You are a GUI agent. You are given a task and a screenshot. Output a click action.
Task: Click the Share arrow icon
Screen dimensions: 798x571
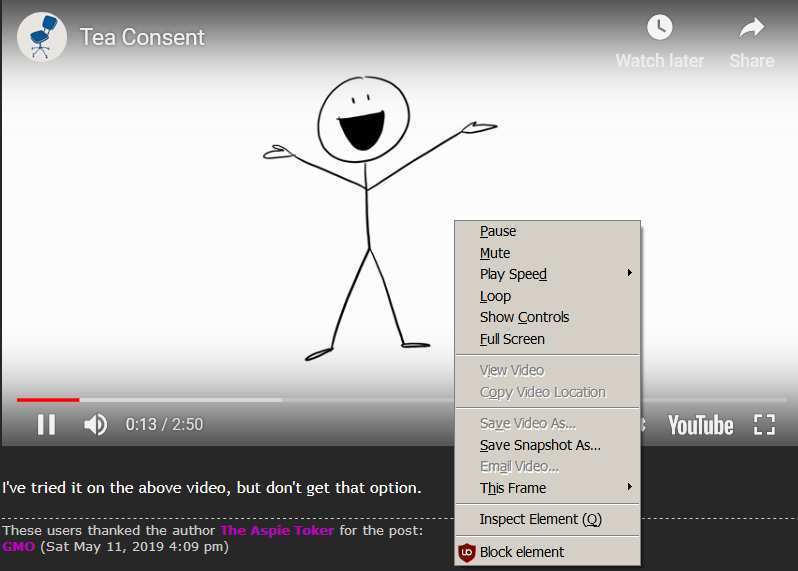pyautogui.click(x=752, y=27)
